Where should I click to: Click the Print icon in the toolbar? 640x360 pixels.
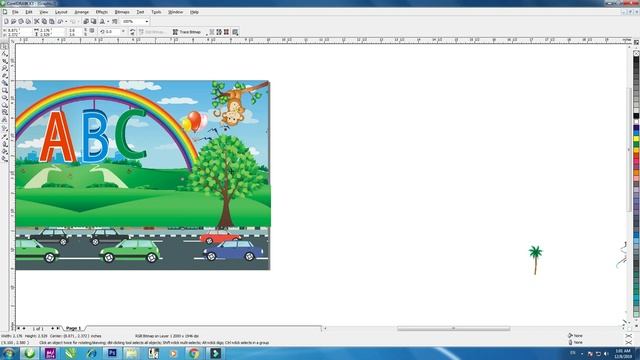coord(28,21)
